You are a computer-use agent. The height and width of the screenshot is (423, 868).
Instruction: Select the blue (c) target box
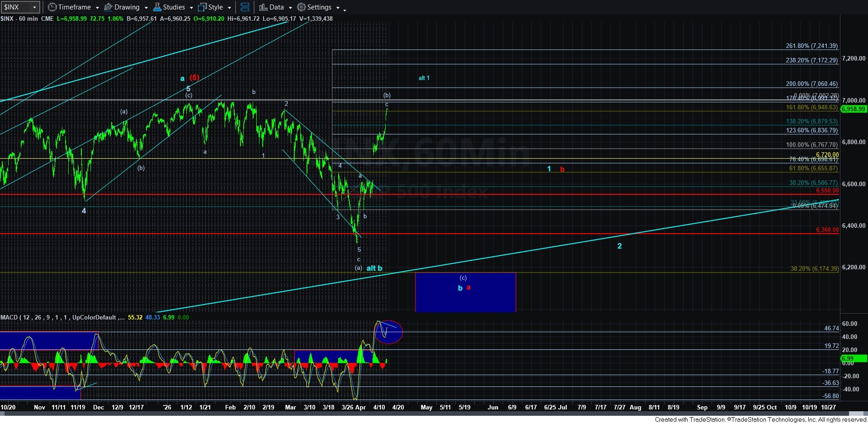point(465,298)
